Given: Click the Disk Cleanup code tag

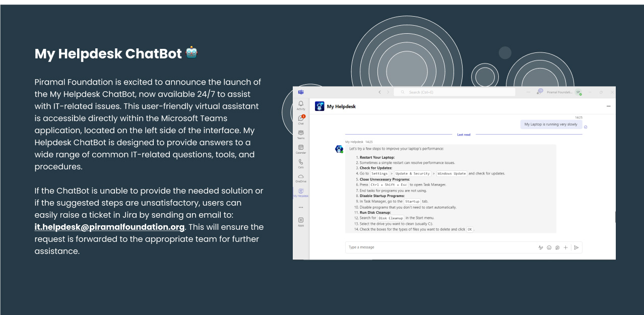Looking at the screenshot, I should click(391, 218).
